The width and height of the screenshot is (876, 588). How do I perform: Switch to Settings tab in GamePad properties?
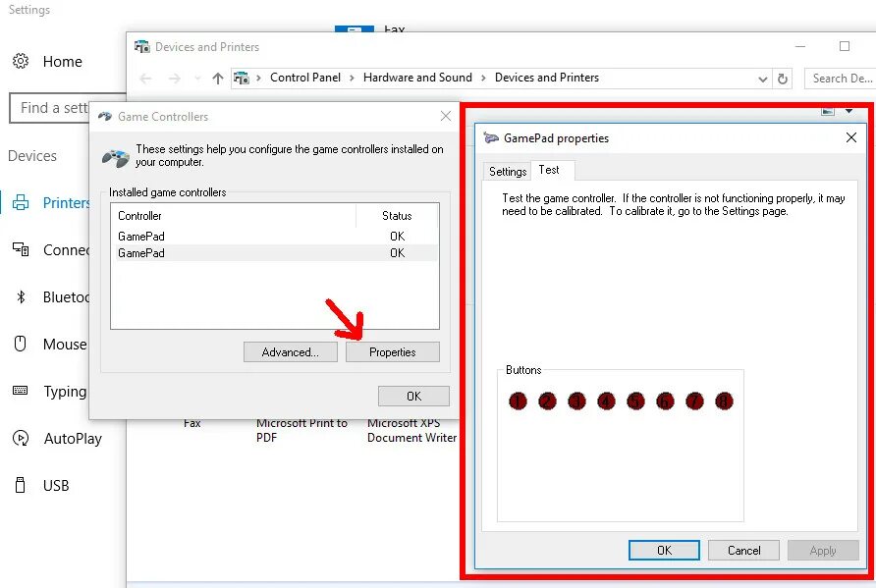pos(508,172)
